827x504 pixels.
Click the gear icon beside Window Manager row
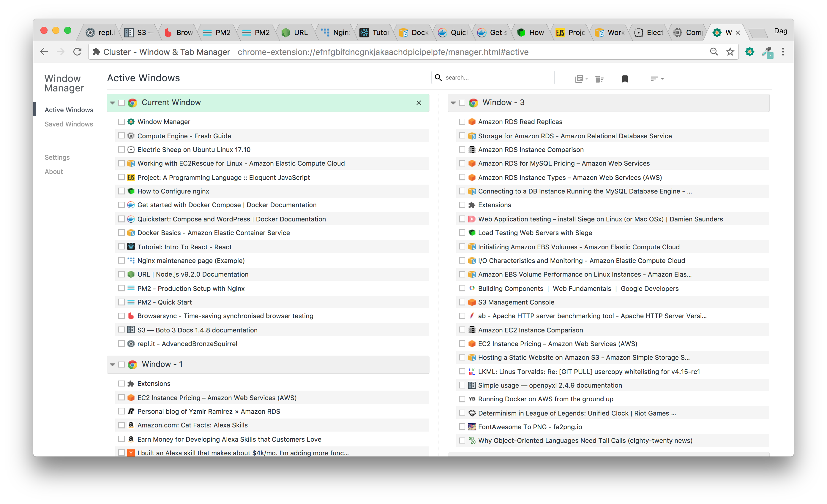pos(131,122)
